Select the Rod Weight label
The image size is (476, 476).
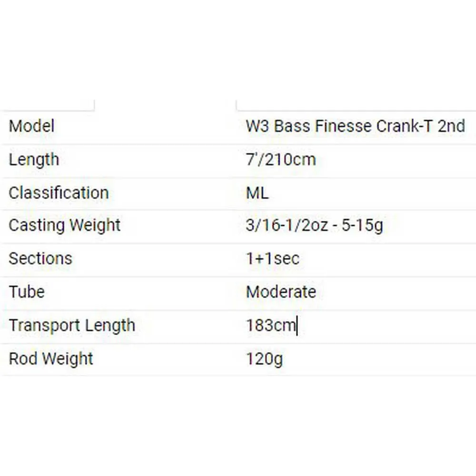[51, 358]
